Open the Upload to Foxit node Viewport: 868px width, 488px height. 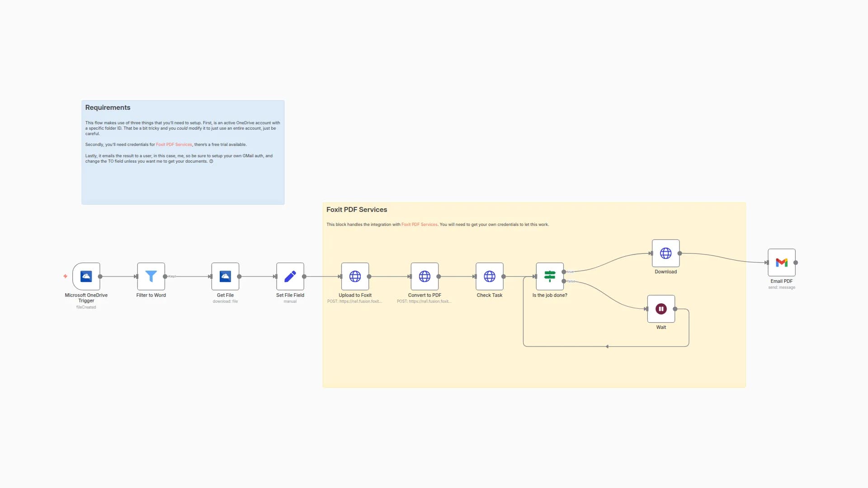coord(355,277)
